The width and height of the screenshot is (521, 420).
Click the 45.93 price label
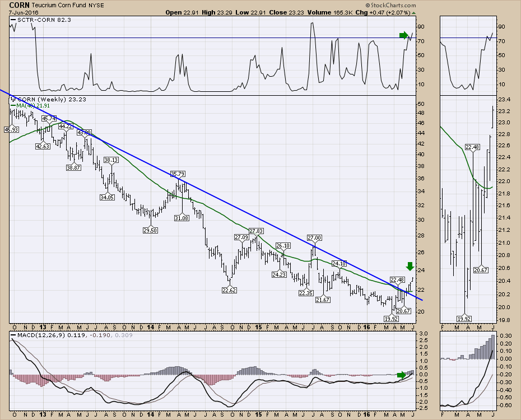click(11, 129)
